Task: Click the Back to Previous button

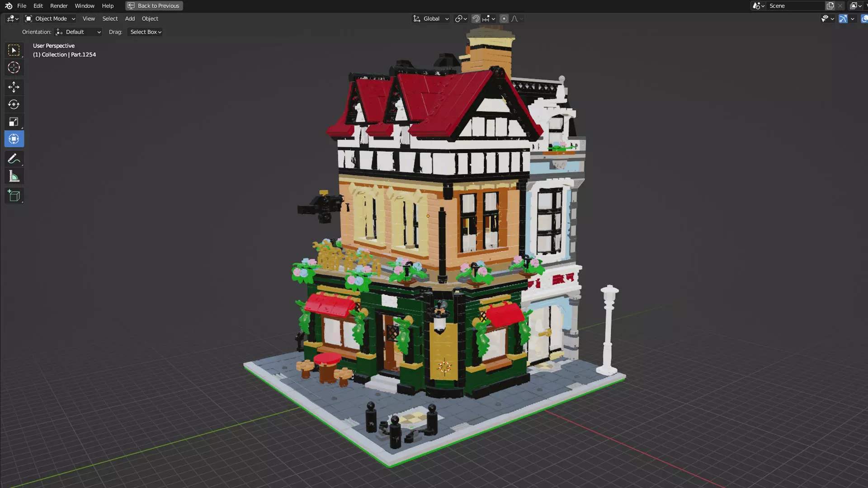Action: tap(154, 6)
